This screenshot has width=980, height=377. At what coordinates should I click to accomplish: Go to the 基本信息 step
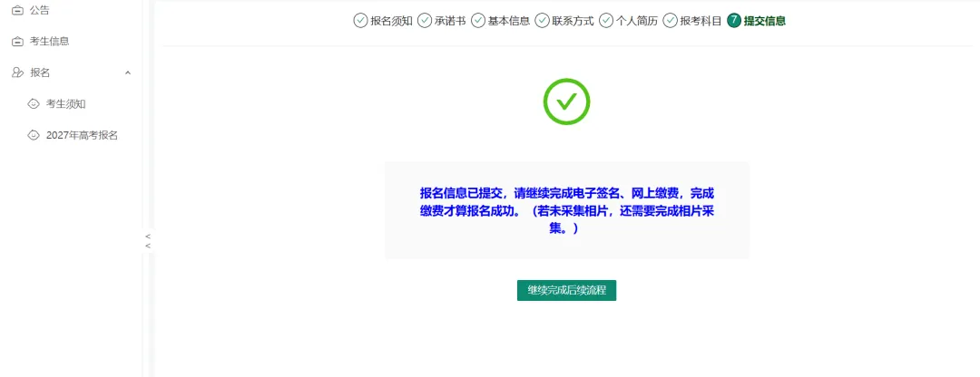click(x=509, y=21)
